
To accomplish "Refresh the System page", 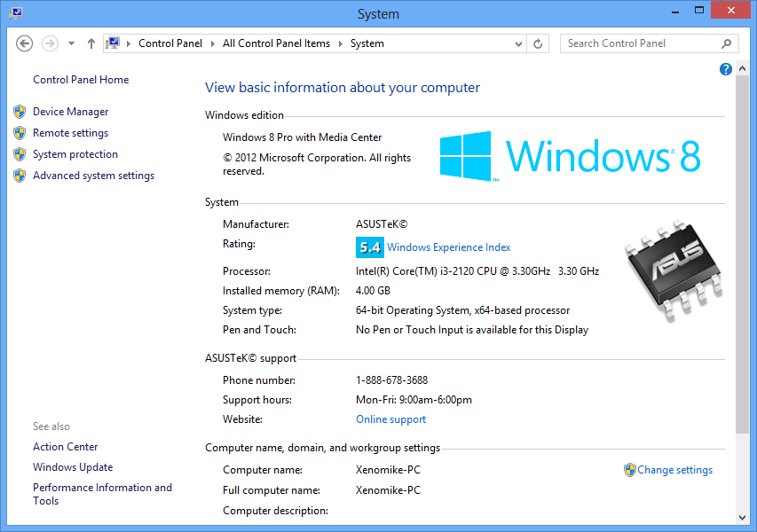I will coord(538,44).
